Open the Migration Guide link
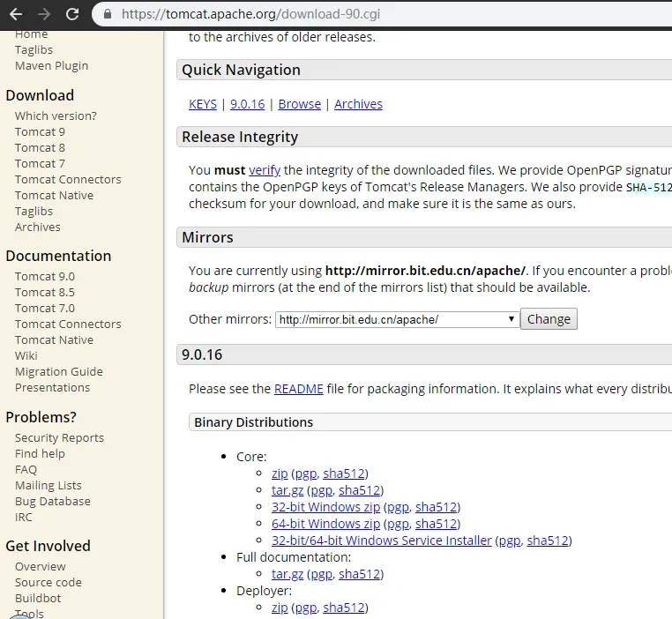Image resolution: width=672 pixels, height=619 pixels. coord(59,372)
